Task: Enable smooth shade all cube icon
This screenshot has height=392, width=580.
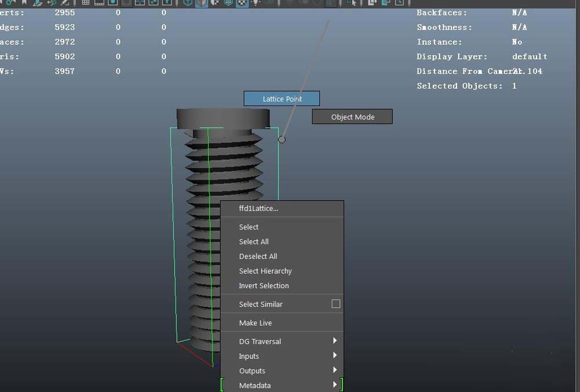Action: pyautogui.click(x=202, y=2)
